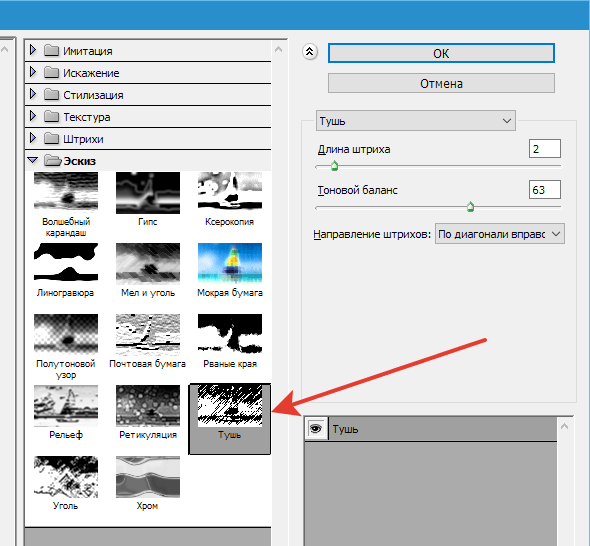This screenshot has width=590, height=546.
Task: Confirm with the OK button
Action: [x=441, y=53]
